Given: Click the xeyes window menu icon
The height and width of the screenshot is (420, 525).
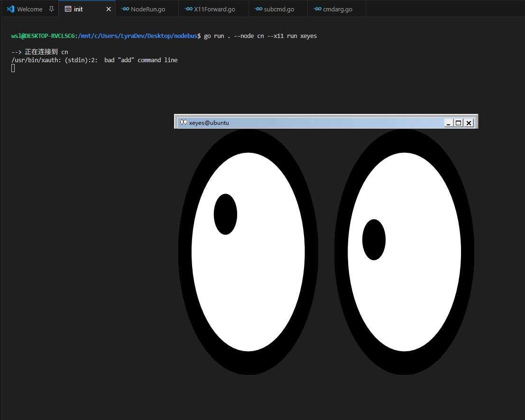Looking at the screenshot, I should point(183,122).
